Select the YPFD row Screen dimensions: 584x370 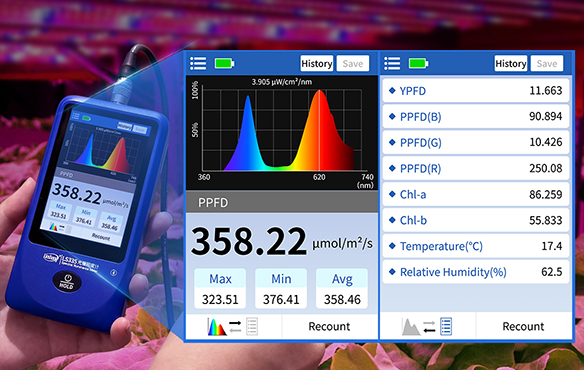click(x=476, y=91)
